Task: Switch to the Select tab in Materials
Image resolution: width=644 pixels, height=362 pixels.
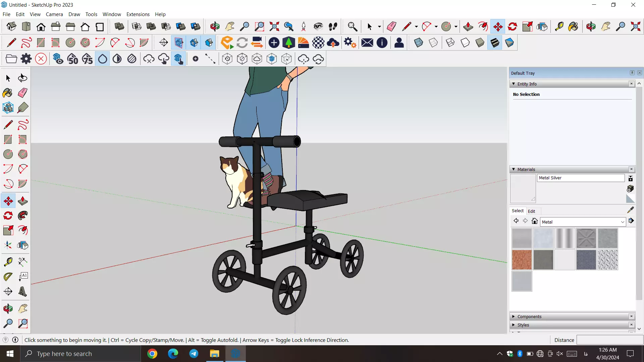Action: [518, 211]
